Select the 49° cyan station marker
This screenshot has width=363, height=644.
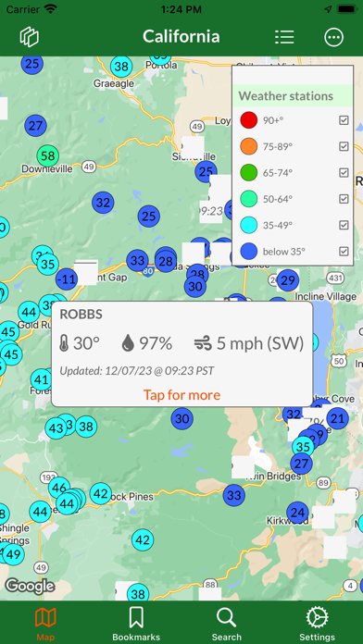point(13,554)
